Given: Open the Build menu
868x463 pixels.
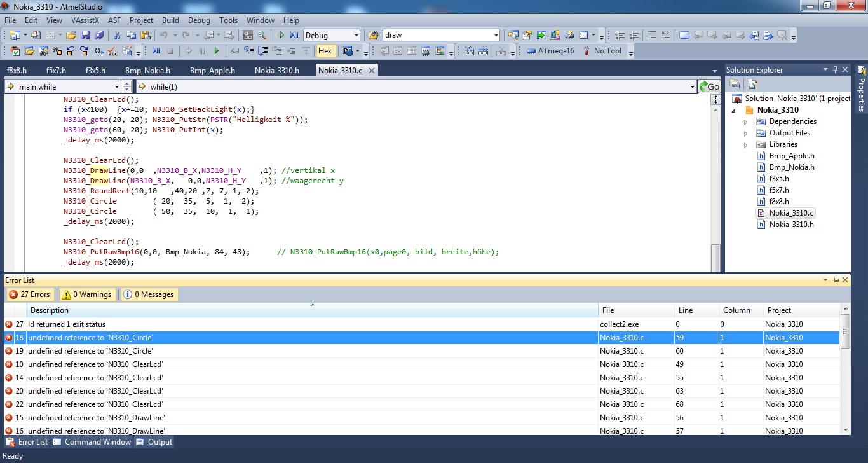Looking at the screenshot, I should [x=170, y=20].
